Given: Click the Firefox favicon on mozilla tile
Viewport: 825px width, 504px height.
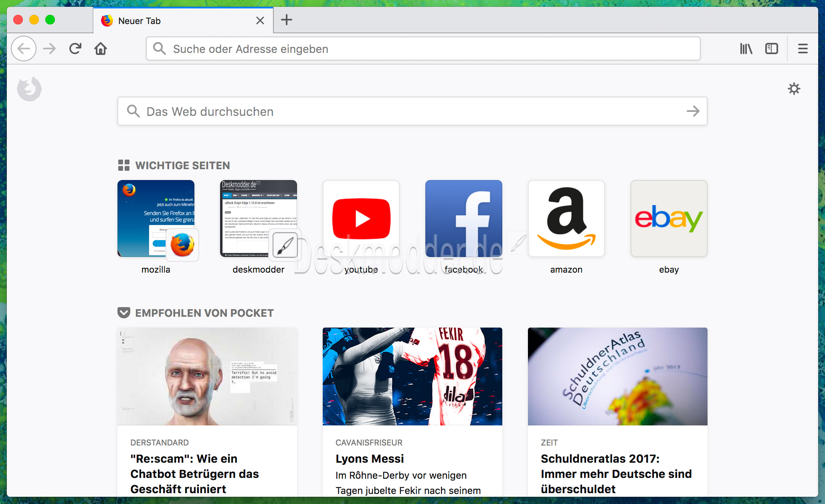Looking at the screenshot, I should (182, 245).
